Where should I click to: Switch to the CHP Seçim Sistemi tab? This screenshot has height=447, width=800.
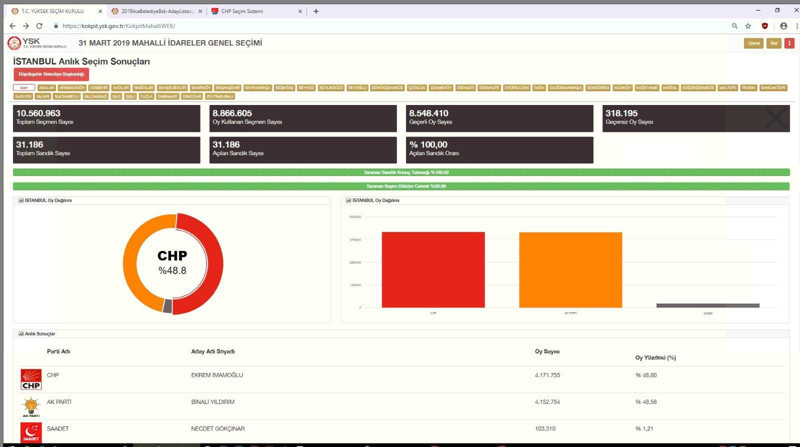coord(257,11)
